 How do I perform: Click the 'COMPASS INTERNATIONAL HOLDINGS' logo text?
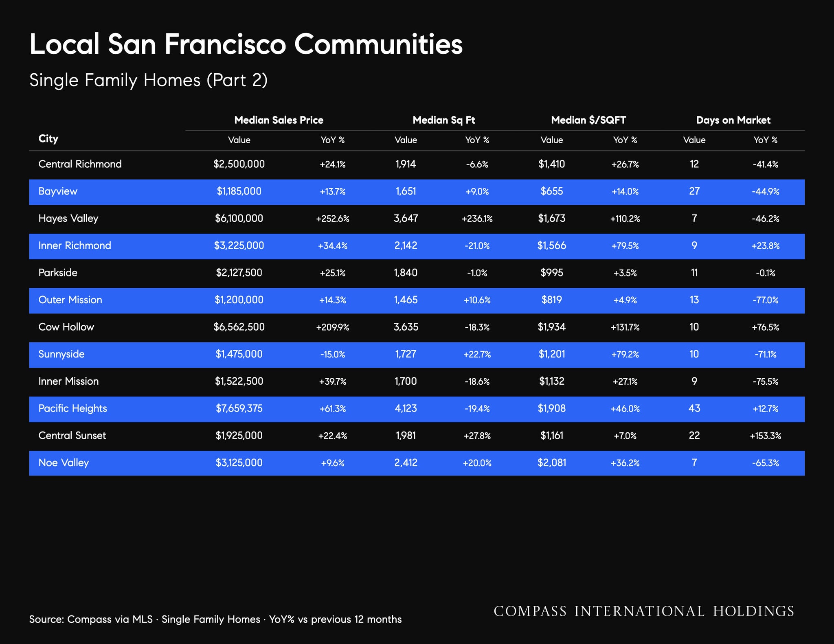(x=644, y=611)
